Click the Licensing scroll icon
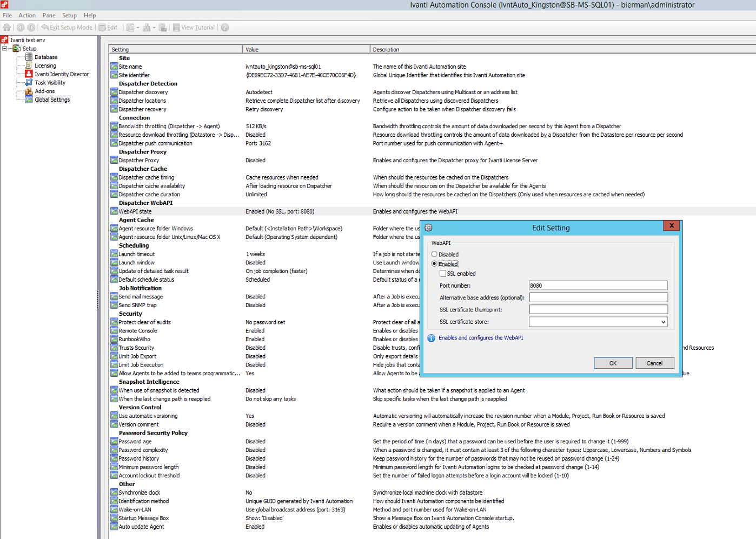This screenshot has width=756, height=539. click(x=29, y=65)
